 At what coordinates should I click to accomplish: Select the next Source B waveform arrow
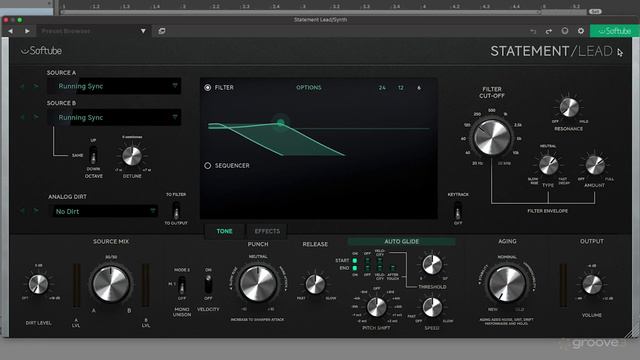click(36, 117)
